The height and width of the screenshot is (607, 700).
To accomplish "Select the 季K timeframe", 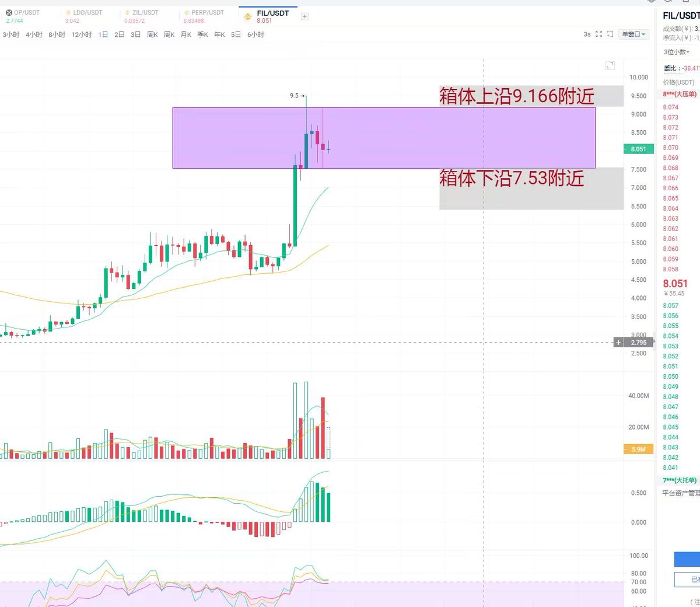I will [202, 34].
